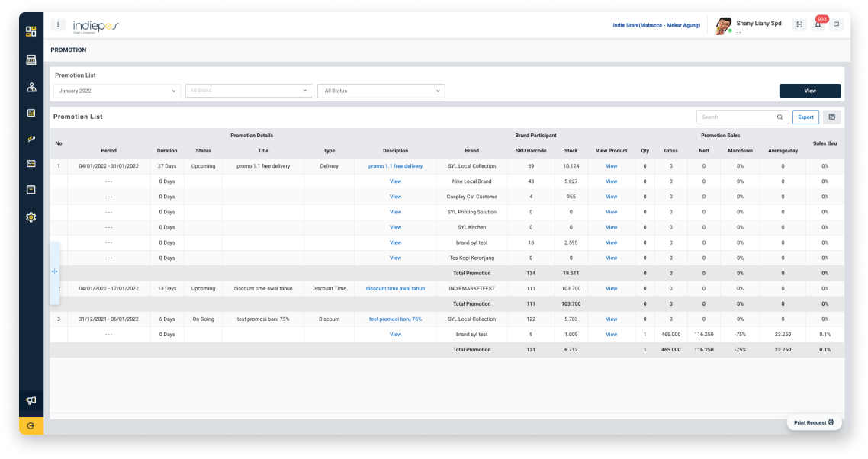
Task: Open the settings gear icon in sidebar
Action: click(x=31, y=217)
